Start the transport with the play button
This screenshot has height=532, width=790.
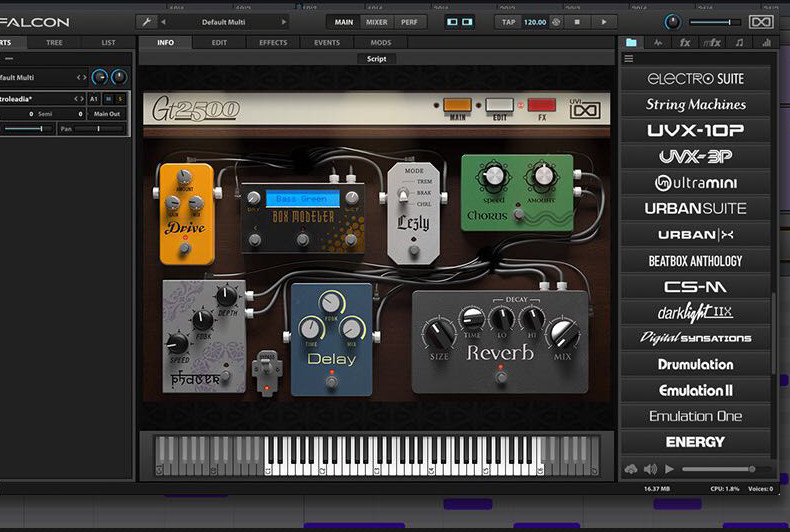[604, 22]
